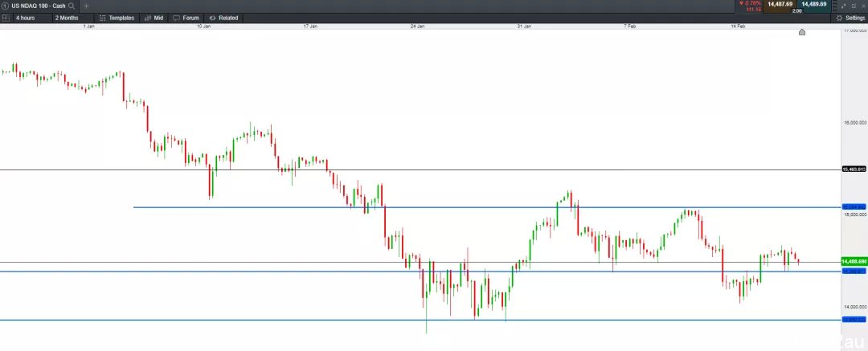Screen dimensions: 868x351
Task: Open Forum chat bubble icon
Action: (x=176, y=18)
